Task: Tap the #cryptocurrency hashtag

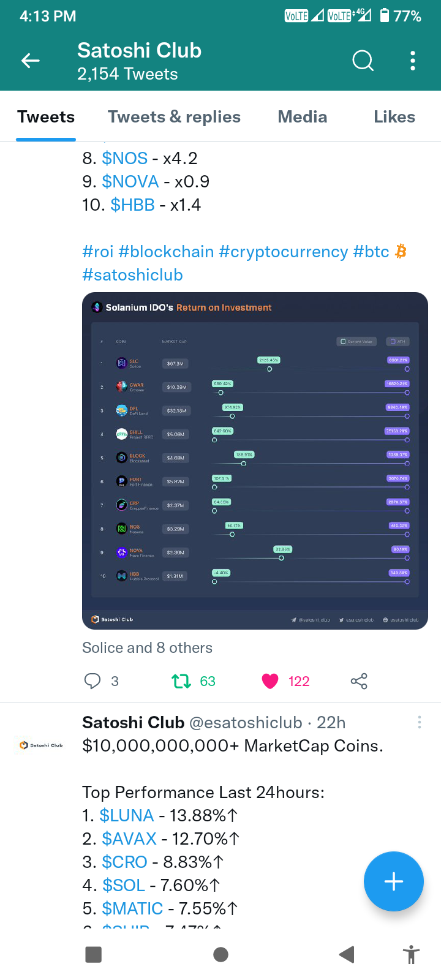Action: point(283,252)
